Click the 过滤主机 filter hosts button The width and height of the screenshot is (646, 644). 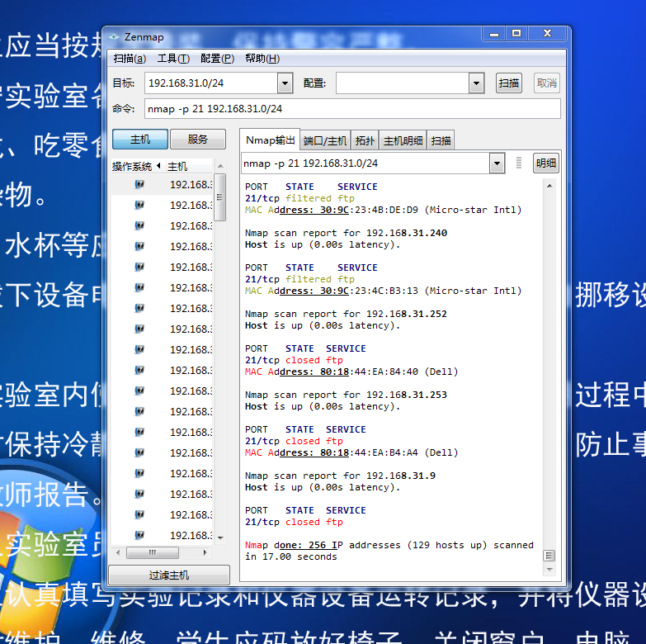pyautogui.click(x=169, y=575)
